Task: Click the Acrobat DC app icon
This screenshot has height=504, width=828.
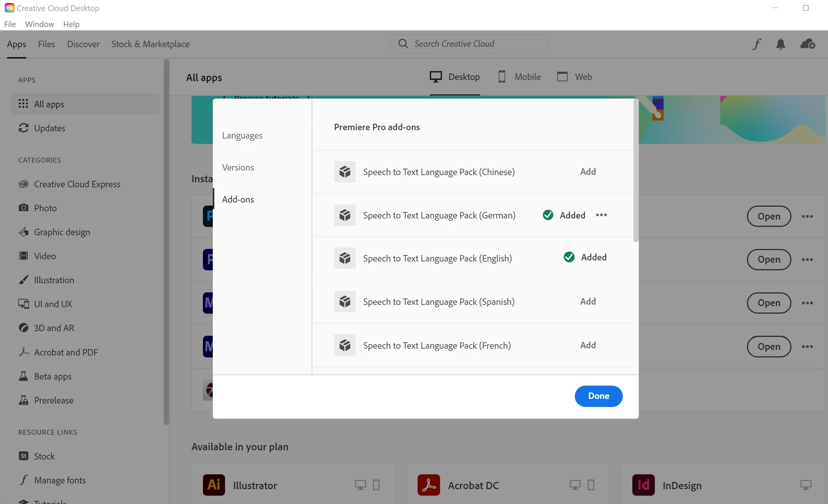Action: (429, 485)
